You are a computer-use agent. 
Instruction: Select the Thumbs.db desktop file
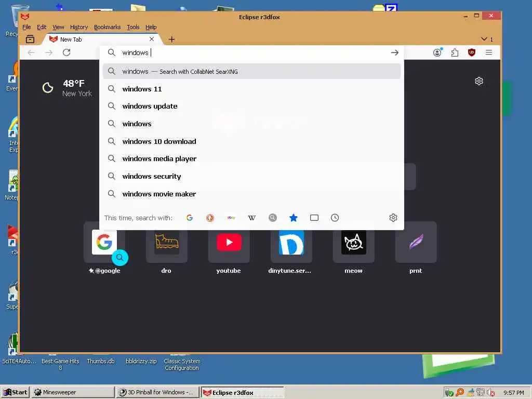(x=101, y=361)
